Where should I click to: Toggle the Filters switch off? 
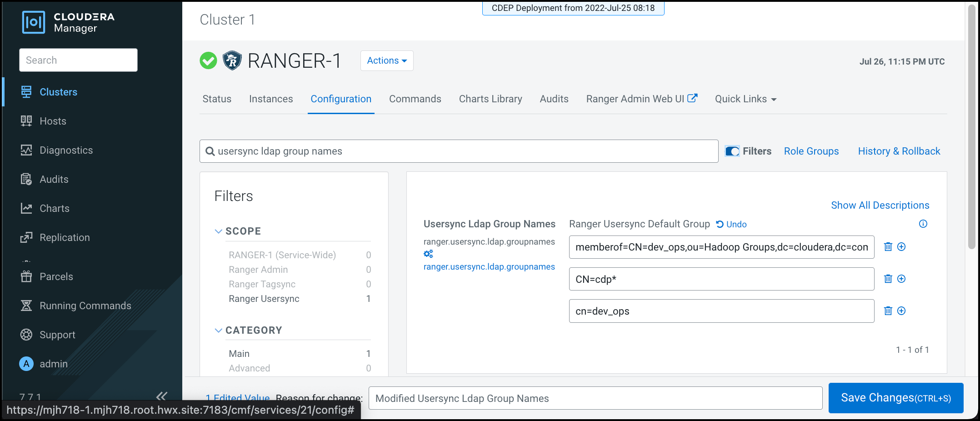[x=732, y=151]
